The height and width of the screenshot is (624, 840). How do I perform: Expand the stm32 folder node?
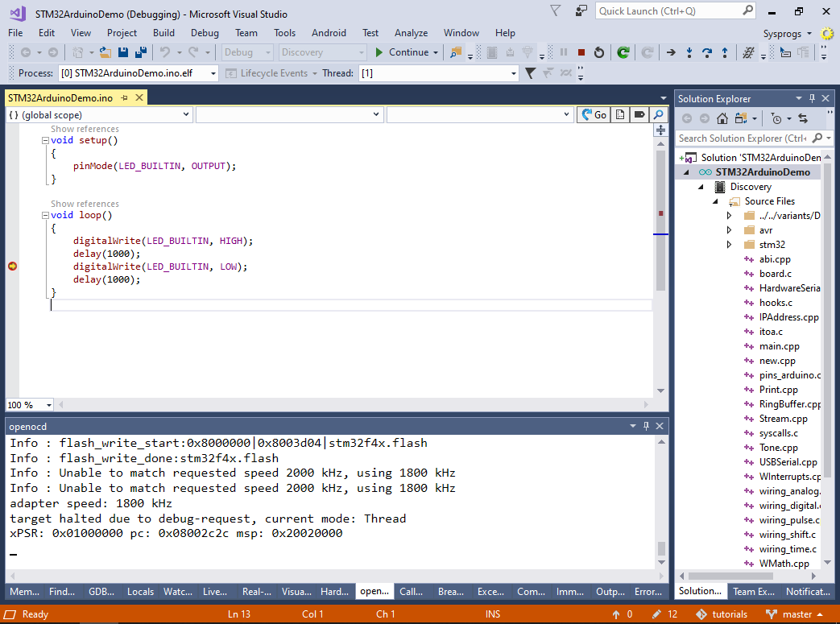(729, 244)
